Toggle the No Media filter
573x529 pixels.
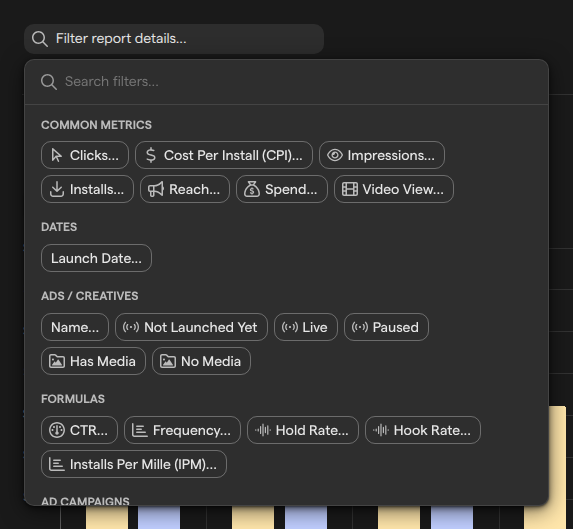pos(201,361)
